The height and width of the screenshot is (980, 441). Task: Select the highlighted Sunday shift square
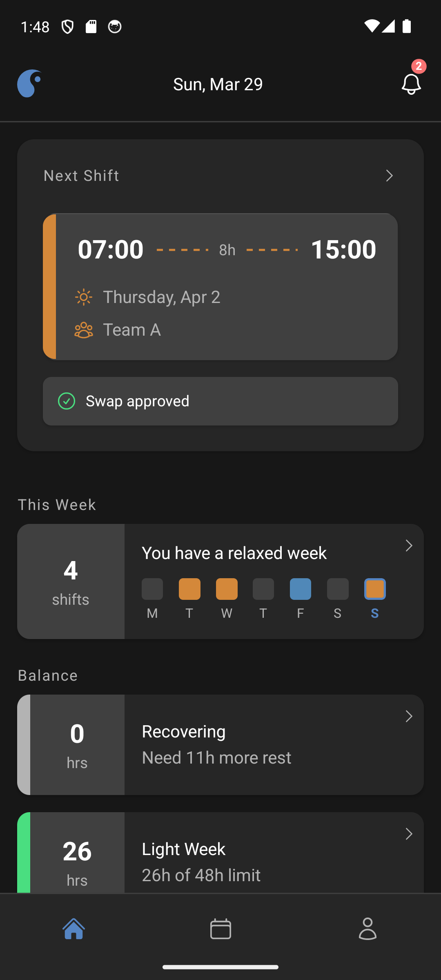(375, 589)
